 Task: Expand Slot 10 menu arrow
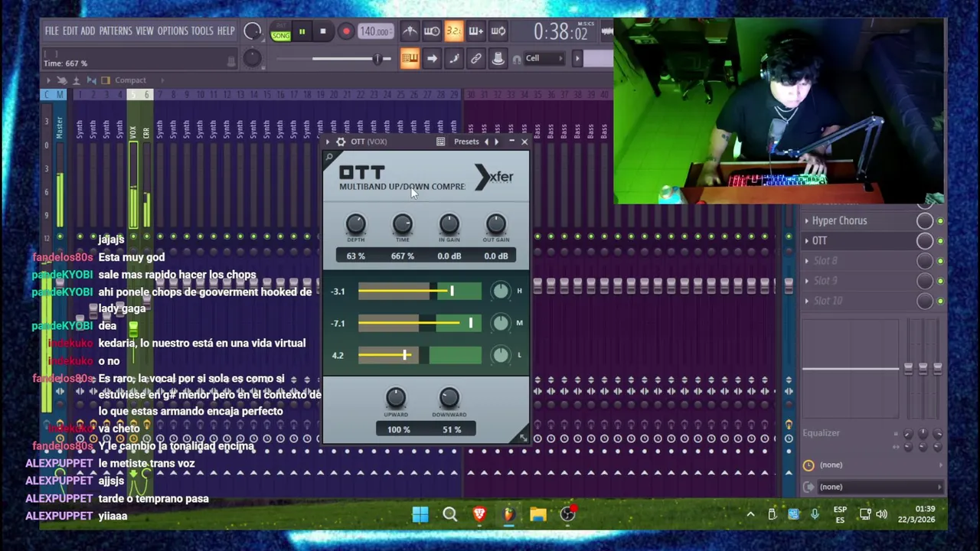[x=806, y=301]
